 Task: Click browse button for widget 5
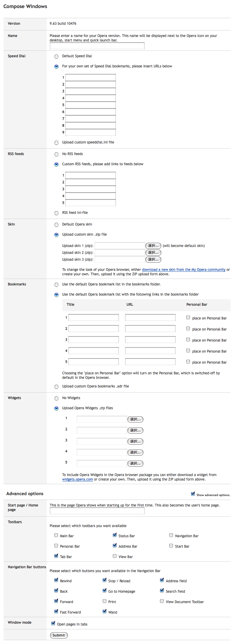tap(135, 464)
